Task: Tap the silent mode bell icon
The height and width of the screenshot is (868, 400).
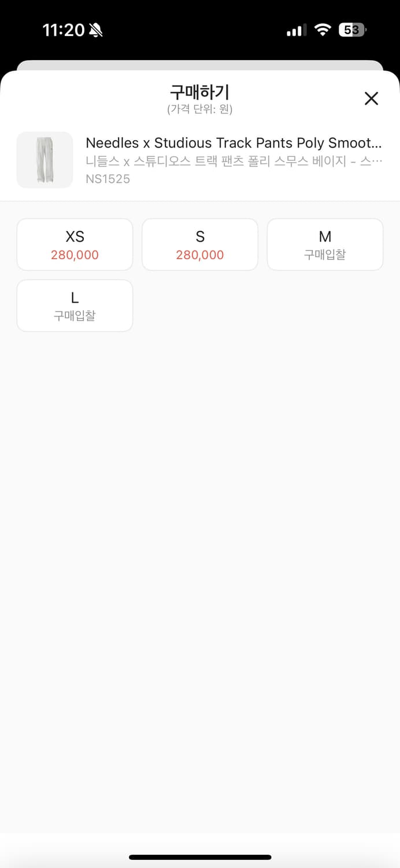Action: 96,30
